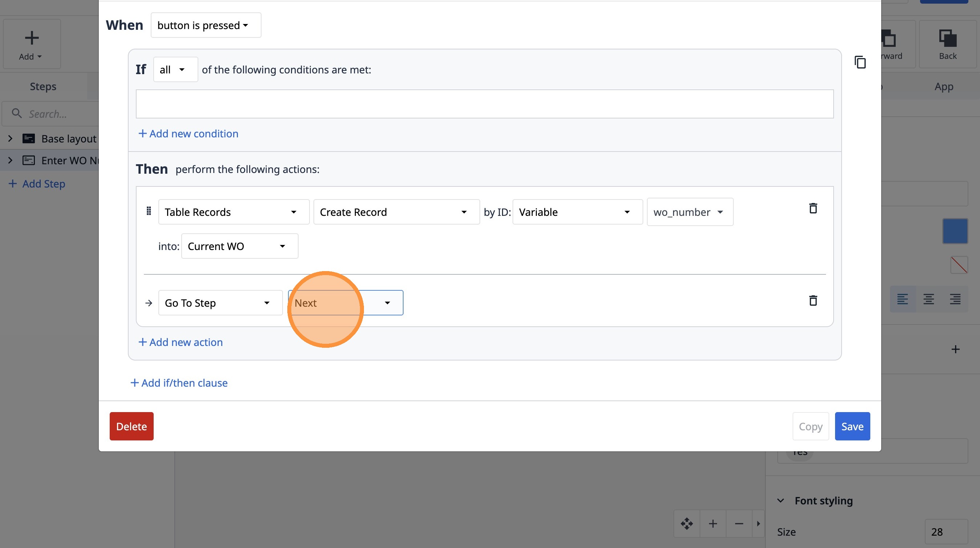Click the fit-to-screen move icon
Viewport: 980px width, 548px height.
(687, 524)
